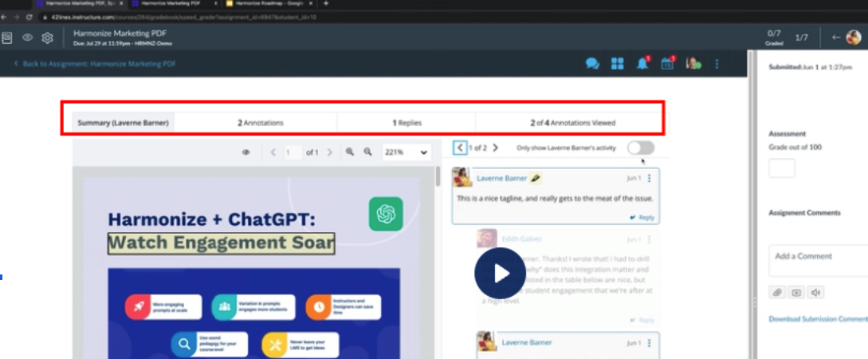Click Laverne Barner avatar on tagline comment
The height and width of the screenshot is (359, 868).
(462, 177)
